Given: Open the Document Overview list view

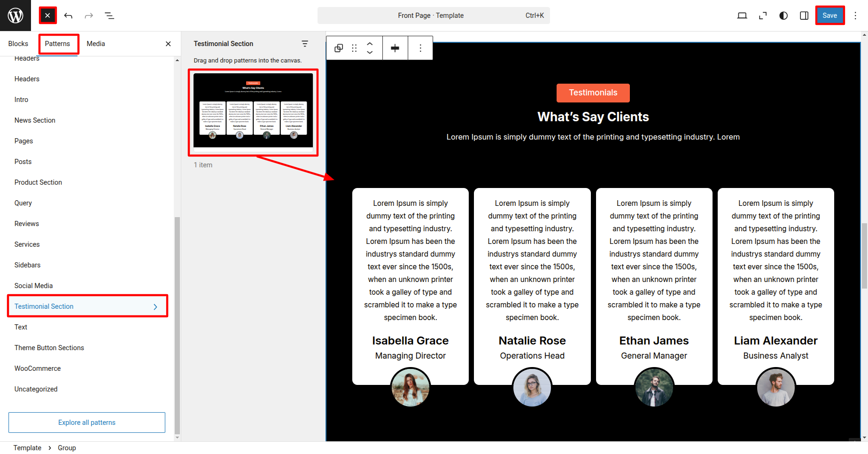Looking at the screenshot, I should (x=109, y=16).
